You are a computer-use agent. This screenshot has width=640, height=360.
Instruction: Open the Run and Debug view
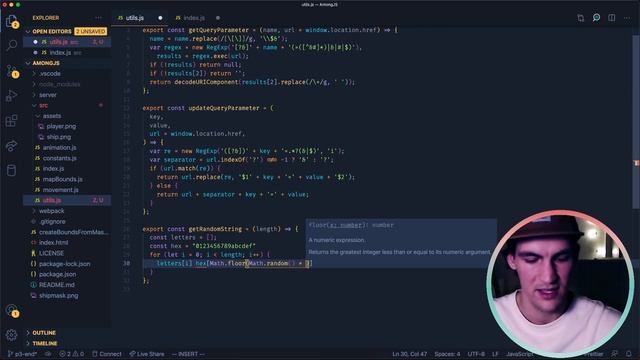coord(12,96)
